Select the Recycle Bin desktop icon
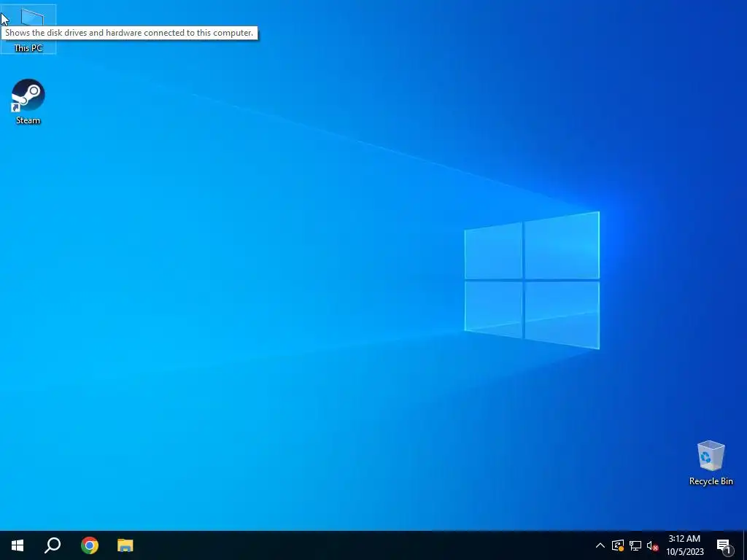 point(711,463)
